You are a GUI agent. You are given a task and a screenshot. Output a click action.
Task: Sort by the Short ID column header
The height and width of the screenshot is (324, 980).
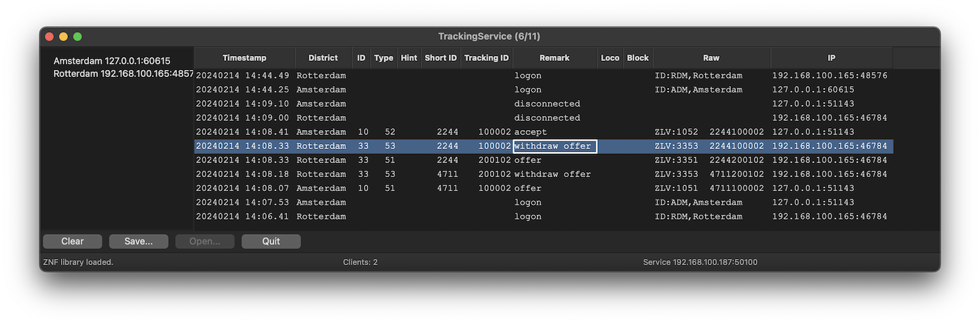[441, 58]
